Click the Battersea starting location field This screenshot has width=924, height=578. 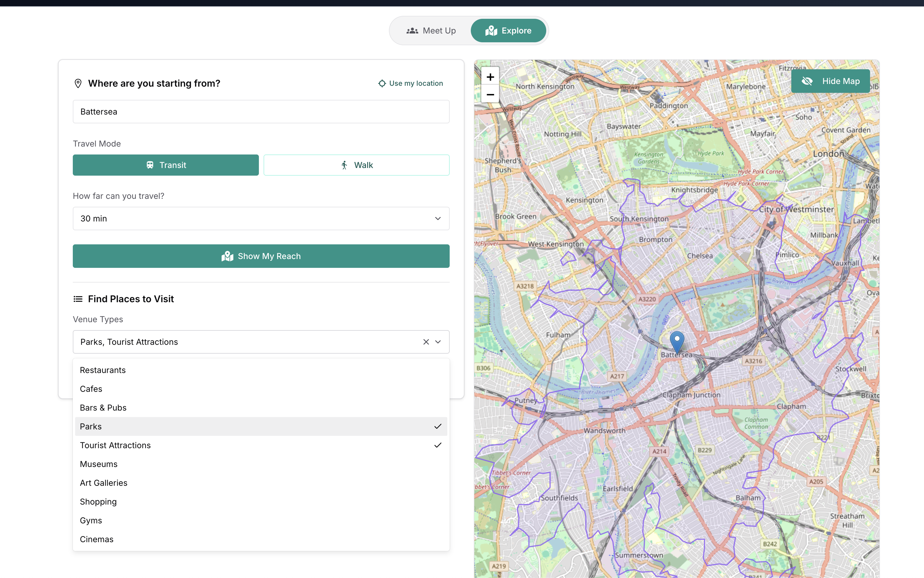click(261, 112)
